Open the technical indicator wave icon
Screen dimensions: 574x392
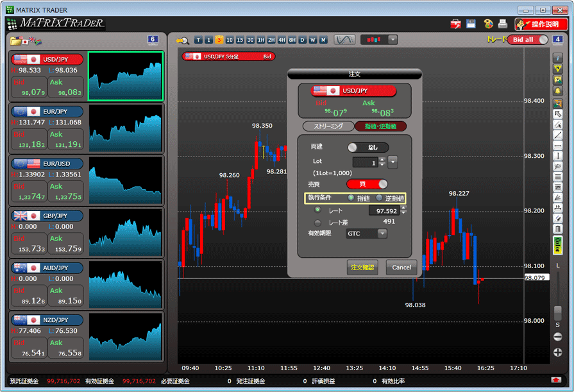pyautogui.click(x=344, y=40)
